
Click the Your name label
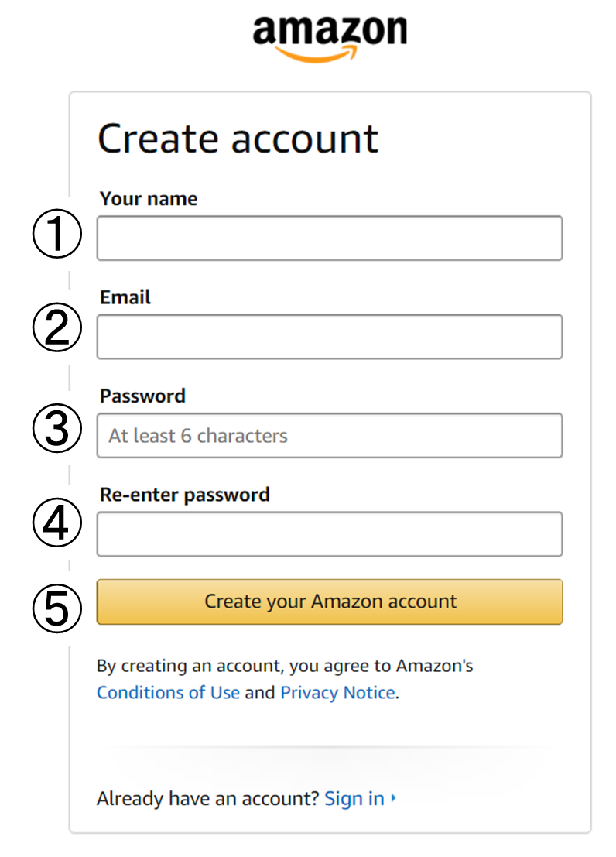149,198
